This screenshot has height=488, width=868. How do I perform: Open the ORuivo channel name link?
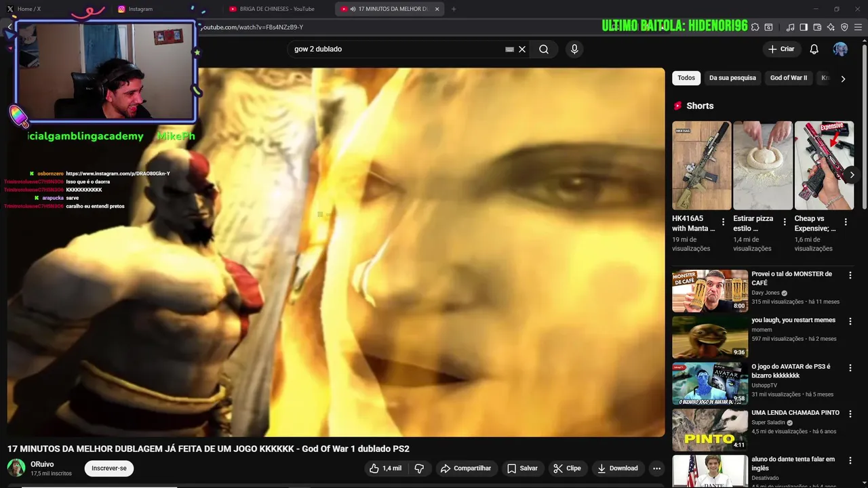tap(42, 464)
